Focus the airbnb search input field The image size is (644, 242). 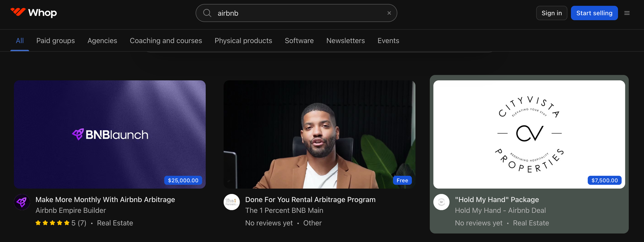click(x=296, y=13)
